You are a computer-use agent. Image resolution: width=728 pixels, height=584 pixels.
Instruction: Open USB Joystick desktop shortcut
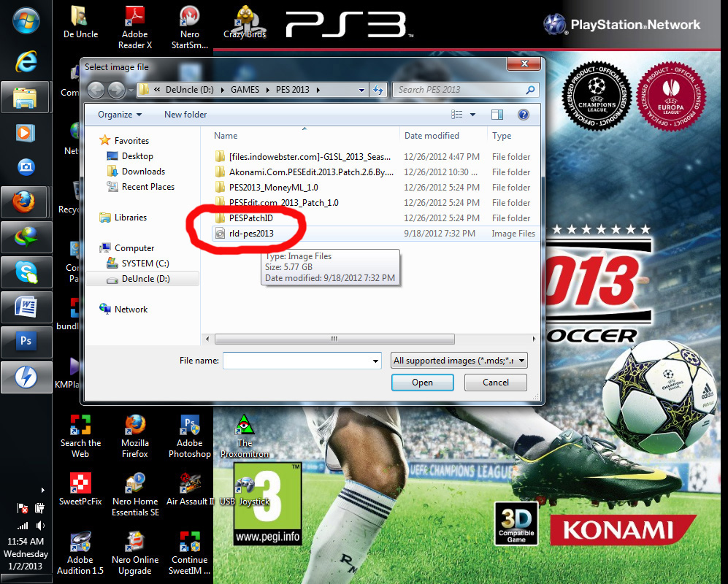click(245, 491)
